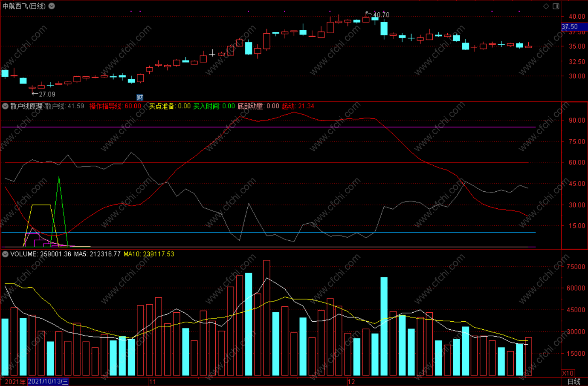Click the 11 month marker on the time axis

click(x=153, y=381)
